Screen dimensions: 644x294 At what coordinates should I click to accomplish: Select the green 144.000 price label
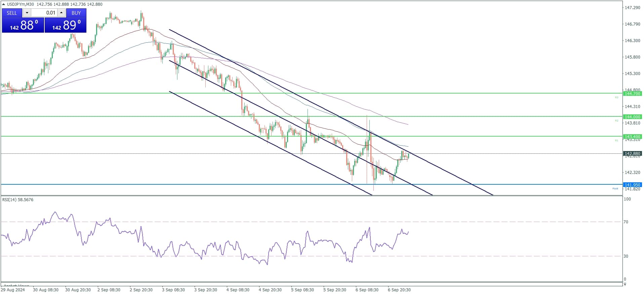pos(632,117)
